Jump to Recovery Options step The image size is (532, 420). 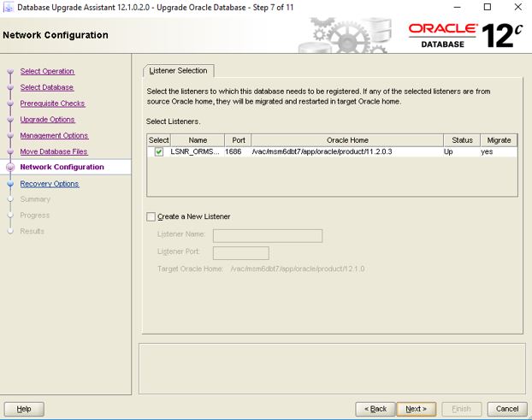click(50, 184)
